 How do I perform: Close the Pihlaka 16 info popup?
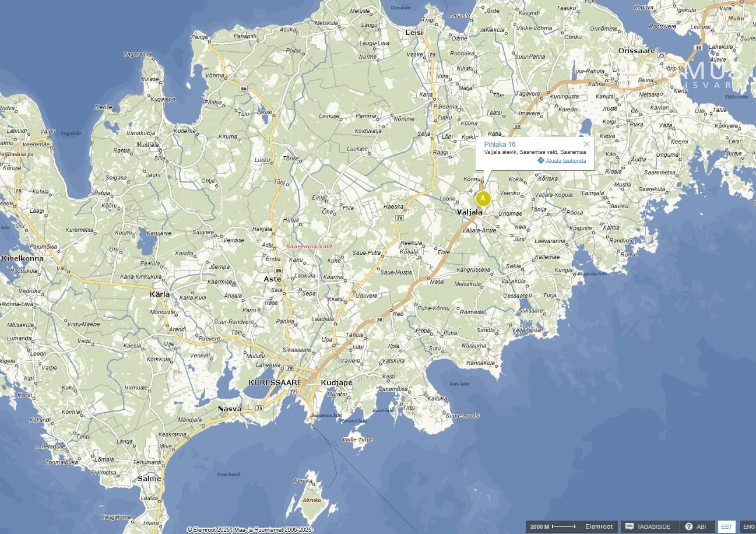click(586, 144)
